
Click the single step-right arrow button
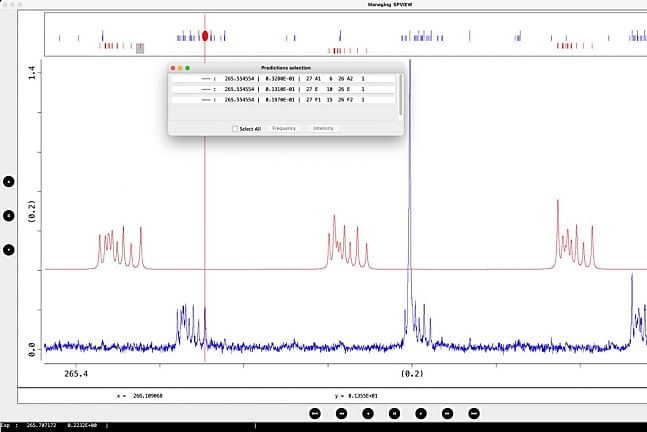[421, 413]
